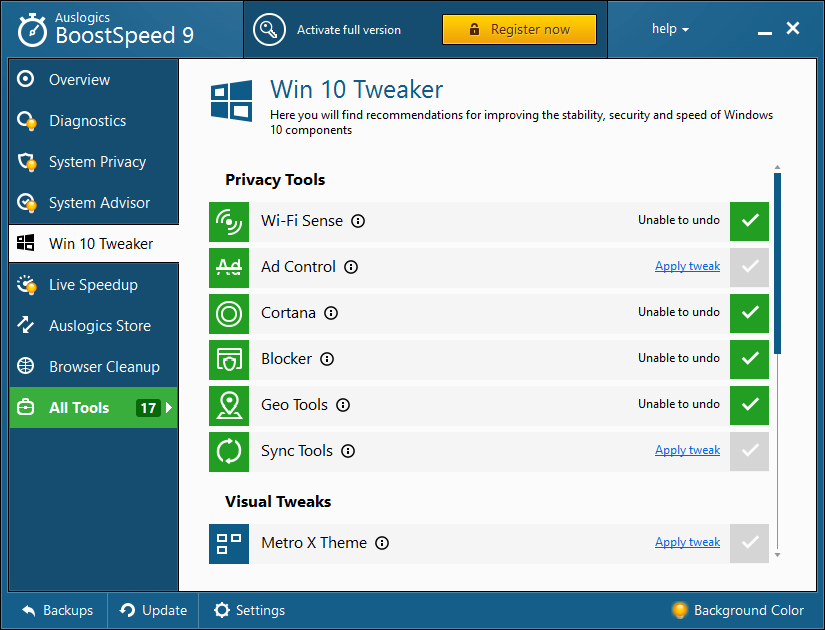825x630 pixels.
Task: Enable the Metro X Theme gray checkmark
Action: point(749,543)
